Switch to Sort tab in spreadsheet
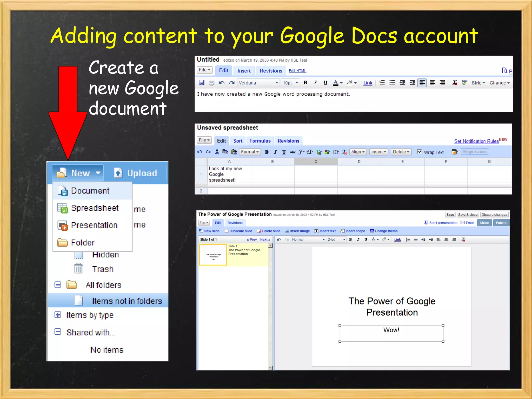Viewport: 532px width, 399px height. [238, 141]
